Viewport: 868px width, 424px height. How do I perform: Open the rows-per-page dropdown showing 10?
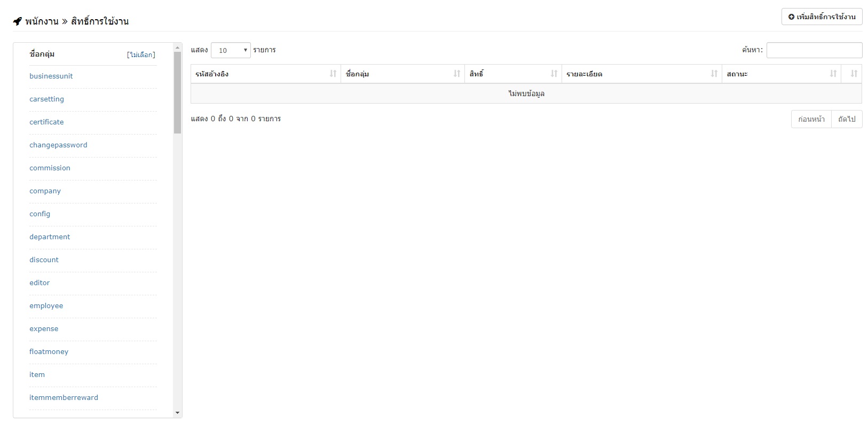(231, 50)
